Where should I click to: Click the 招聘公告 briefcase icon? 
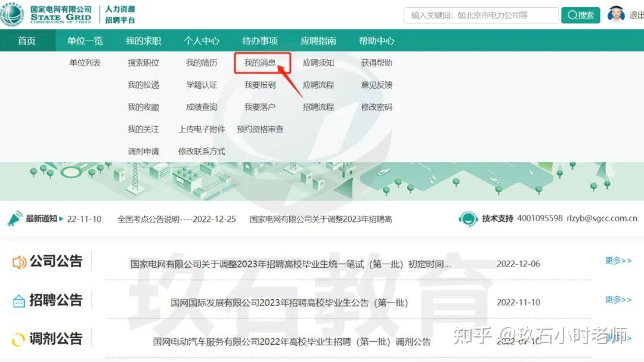pos(19,301)
